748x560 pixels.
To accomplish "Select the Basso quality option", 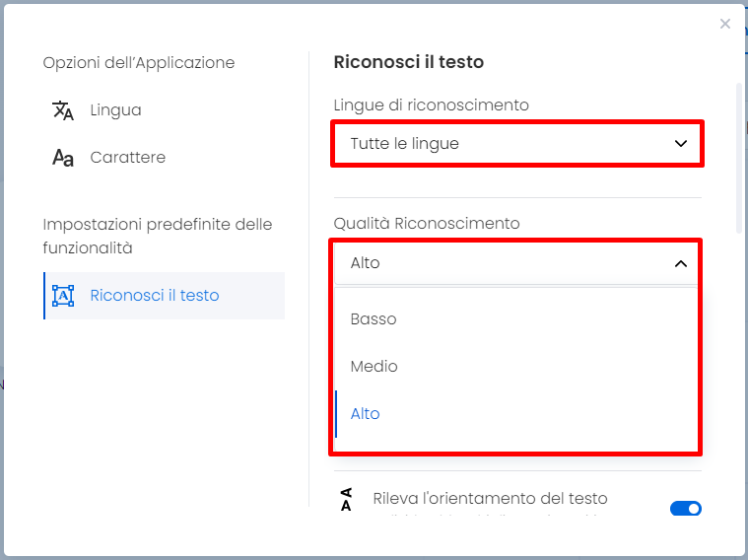I will point(517,318).
